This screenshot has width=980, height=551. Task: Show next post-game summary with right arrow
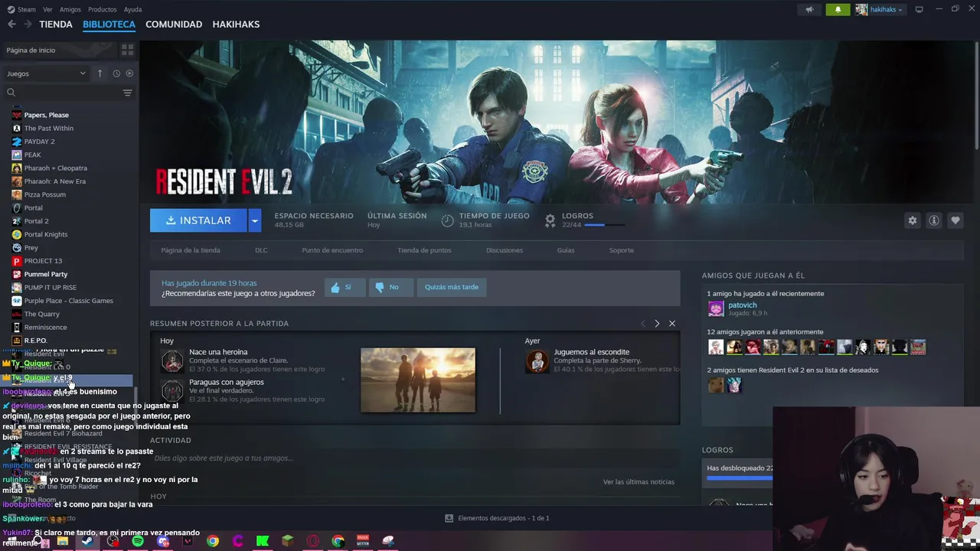coord(657,324)
